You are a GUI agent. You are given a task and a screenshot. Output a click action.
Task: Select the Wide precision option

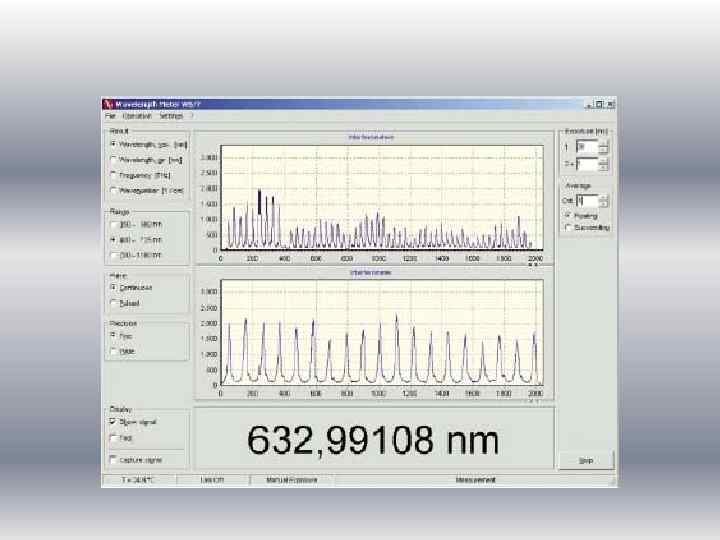[113, 350]
